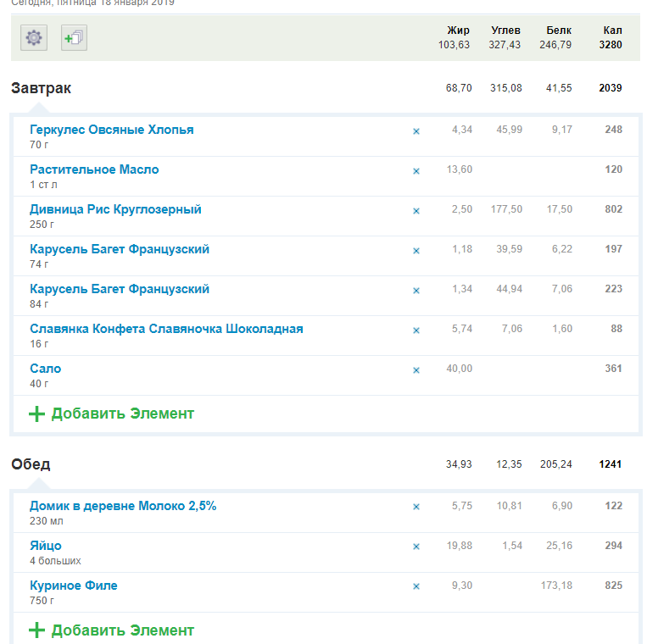
Task: Click the Кал column header
Action: 612,31
